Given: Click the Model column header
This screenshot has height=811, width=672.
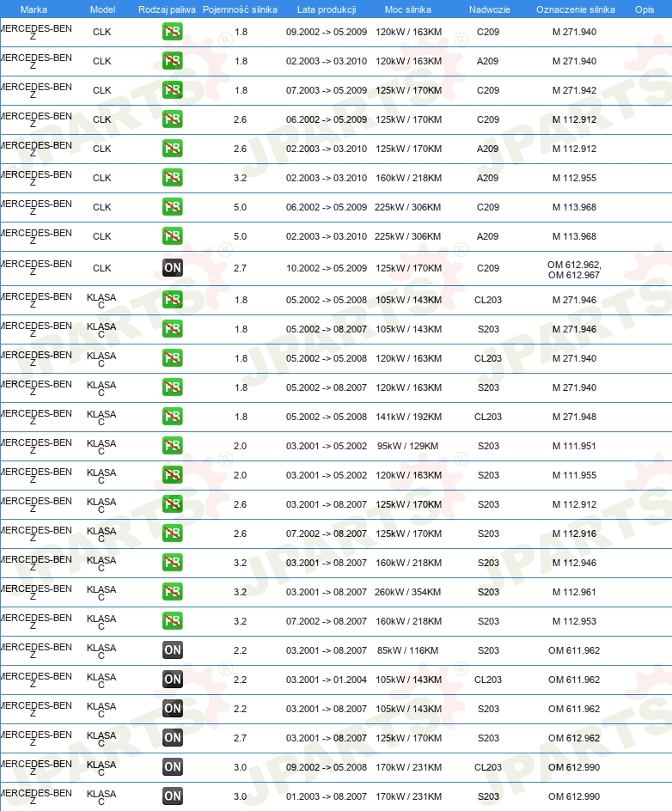Looking at the screenshot, I should [x=102, y=9].
